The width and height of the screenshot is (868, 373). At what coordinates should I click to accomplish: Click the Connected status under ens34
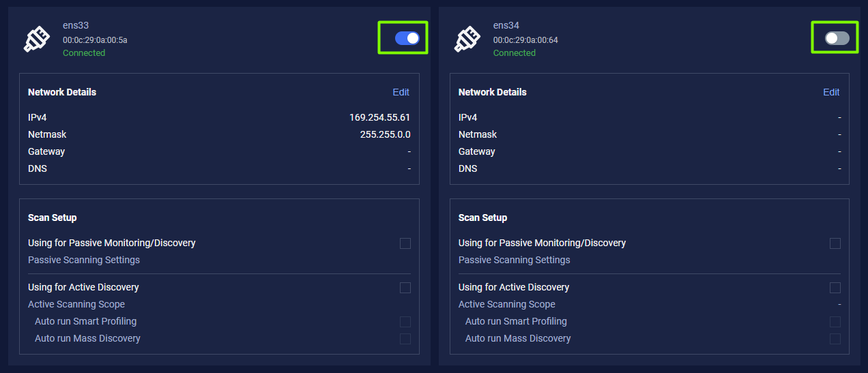click(515, 53)
